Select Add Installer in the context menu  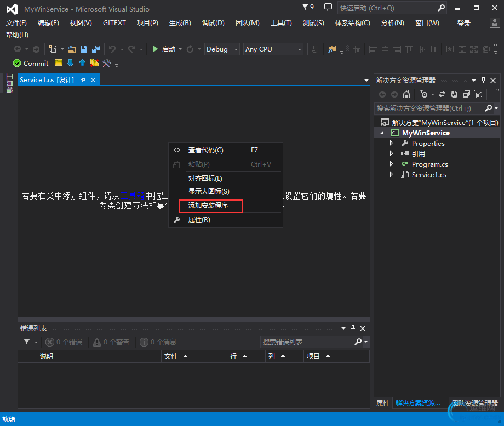tap(208, 205)
